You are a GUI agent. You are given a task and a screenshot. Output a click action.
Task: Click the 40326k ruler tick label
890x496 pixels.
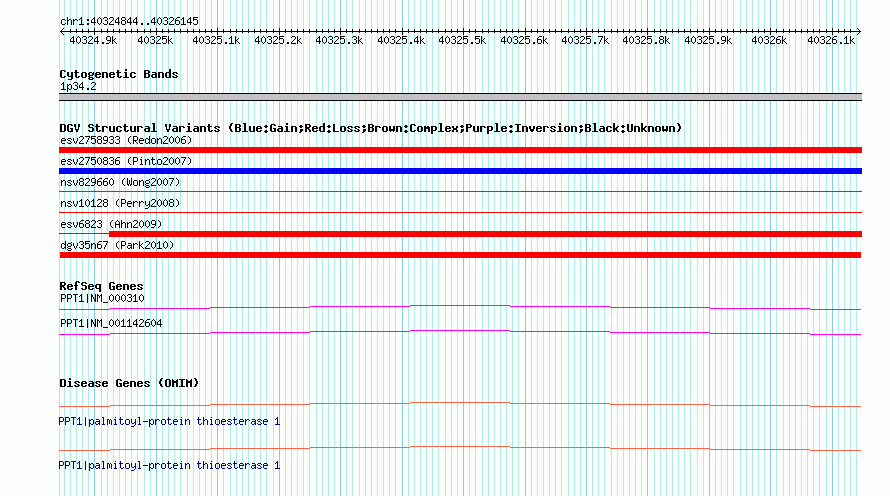point(769,41)
